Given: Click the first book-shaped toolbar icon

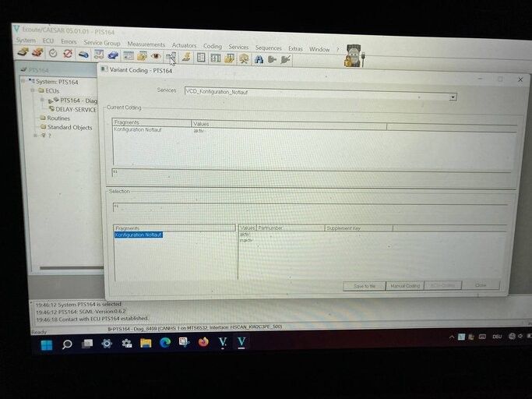Looking at the screenshot, I should [x=23, y=52].
